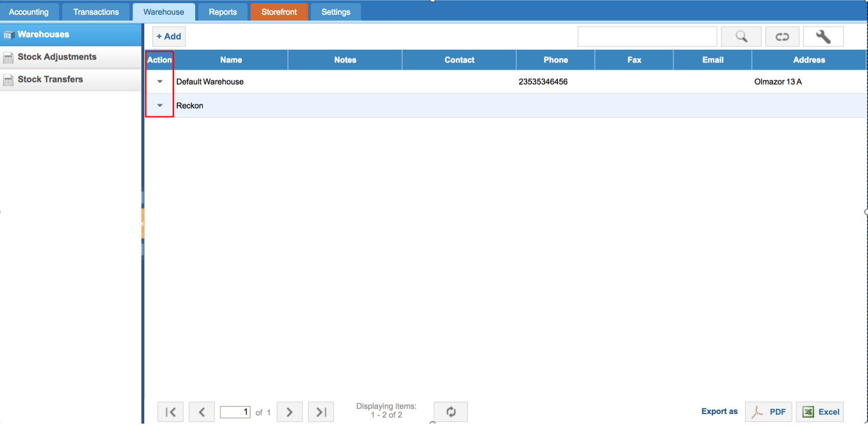Switch to the Transactions tab
The height and width of the screenshot is (433, 868).
96,12
